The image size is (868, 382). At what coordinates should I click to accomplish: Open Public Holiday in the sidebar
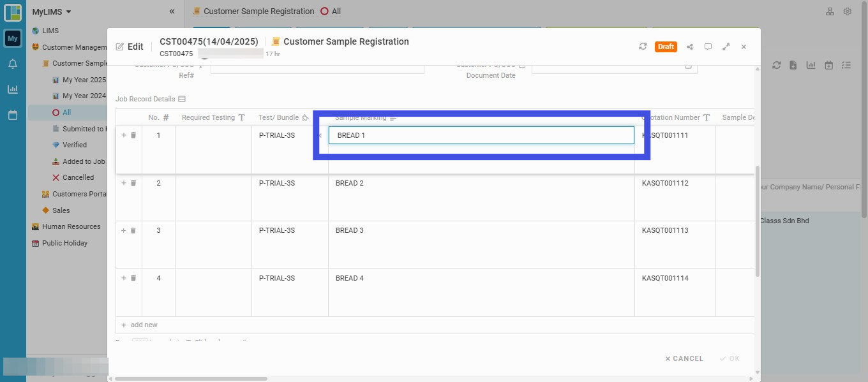point(65,243)
